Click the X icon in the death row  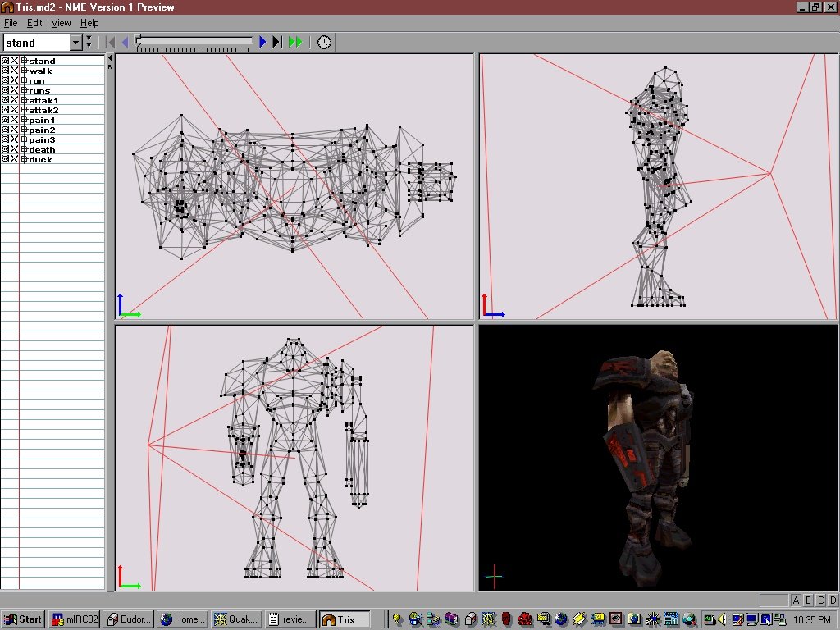(x=15, y=149)
